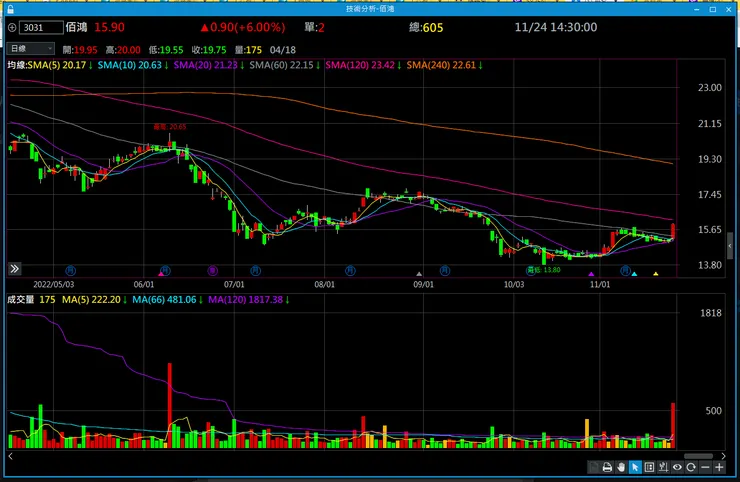Click the 成交量 volume label
Image resolution: width=740 pixels, height=482 pixels.
(21, 299)
